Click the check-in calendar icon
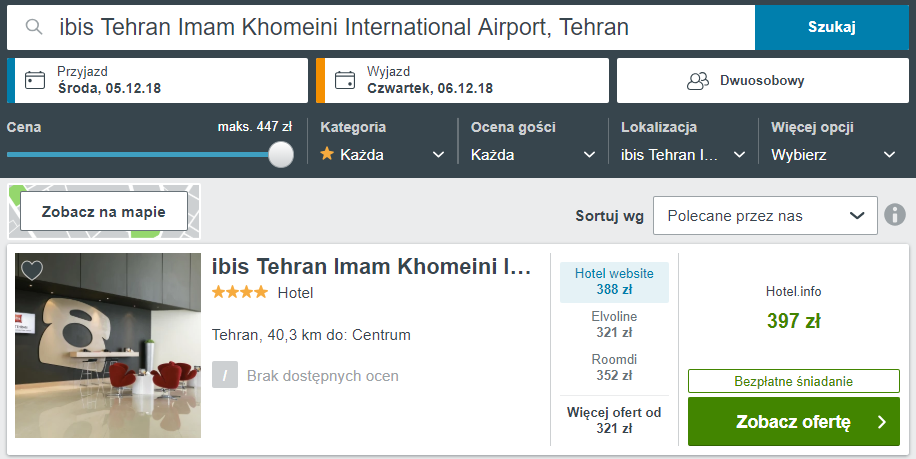Screen dimensions: 916x459 pos(36,80)
